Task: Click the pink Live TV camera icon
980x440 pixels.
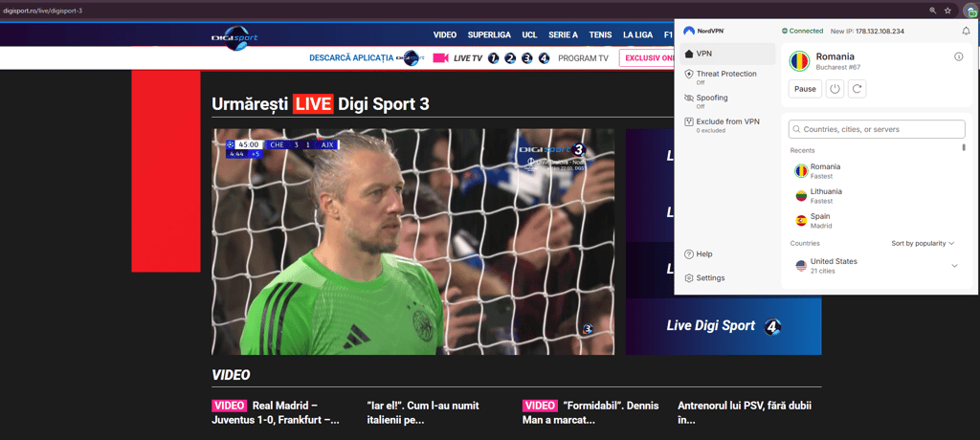Action: 440,58
